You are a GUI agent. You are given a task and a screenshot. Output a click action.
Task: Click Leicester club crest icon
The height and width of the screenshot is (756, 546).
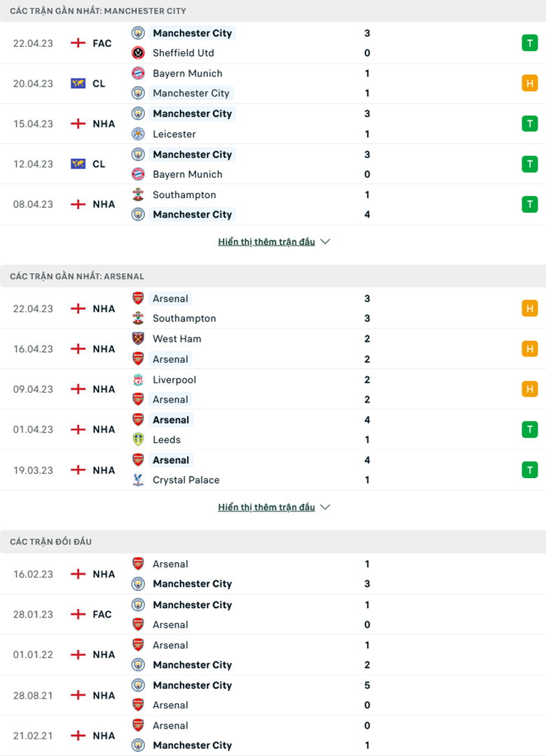coord(138,134)
